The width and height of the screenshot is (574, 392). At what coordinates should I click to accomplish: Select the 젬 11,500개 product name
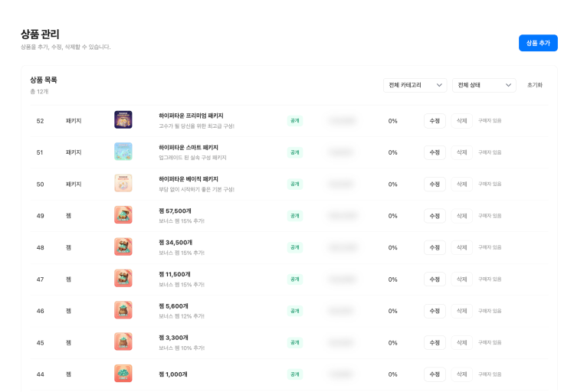175,274
